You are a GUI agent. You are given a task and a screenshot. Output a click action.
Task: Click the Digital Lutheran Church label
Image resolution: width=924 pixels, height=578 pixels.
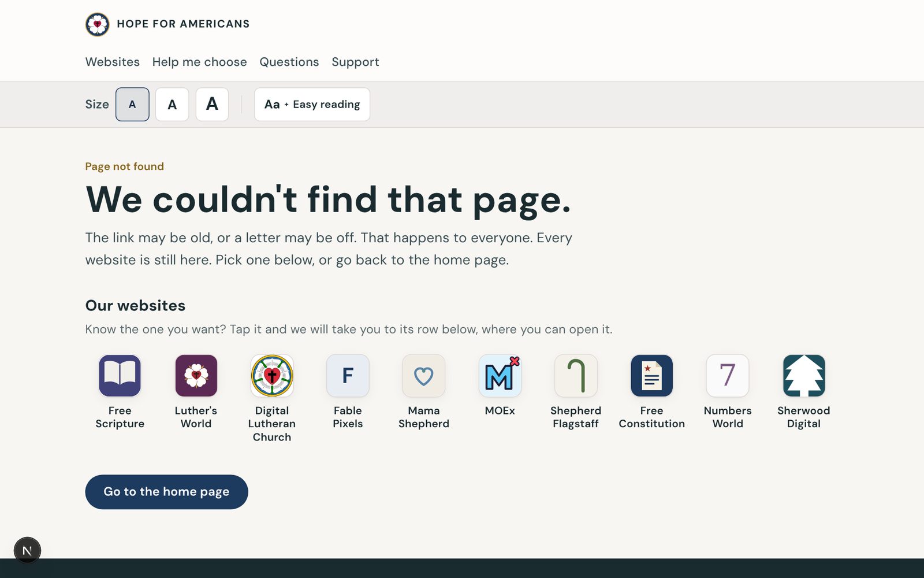(x=272, y=424)
